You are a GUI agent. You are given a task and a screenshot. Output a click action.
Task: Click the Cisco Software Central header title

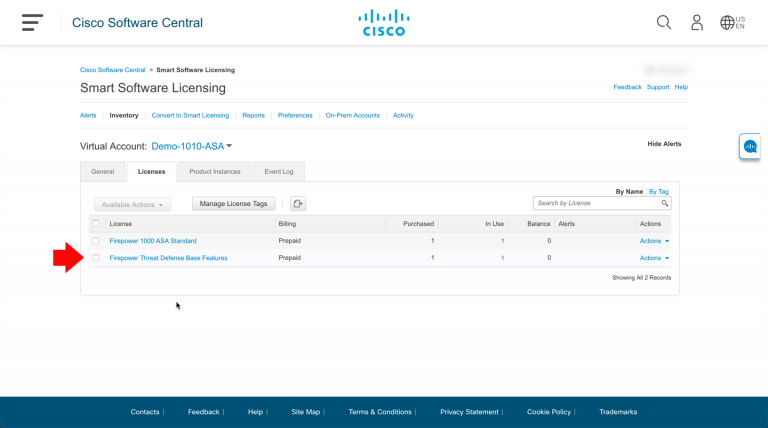137,23
